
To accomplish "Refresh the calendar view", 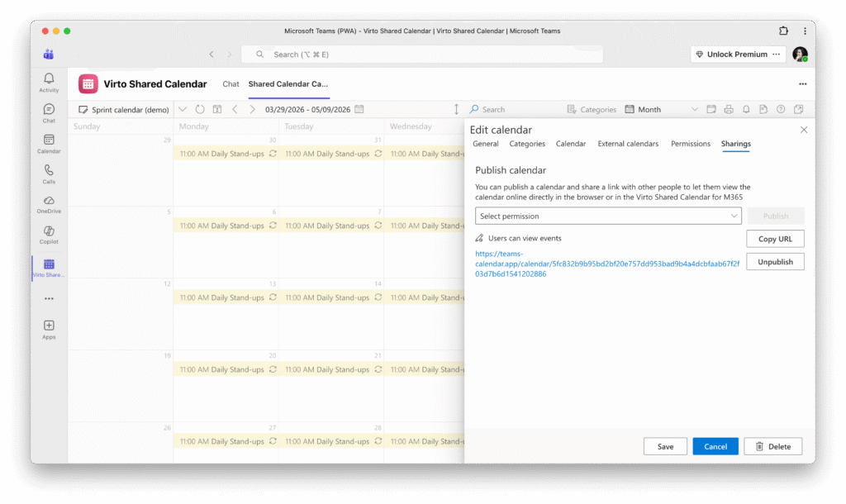I will coord(200,109).
